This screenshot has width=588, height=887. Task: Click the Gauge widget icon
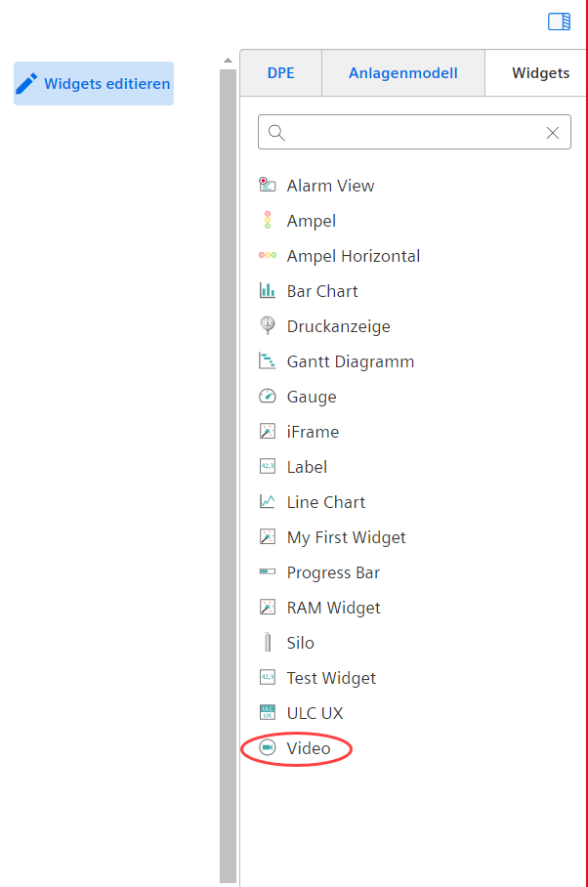[x=267, y=397]
